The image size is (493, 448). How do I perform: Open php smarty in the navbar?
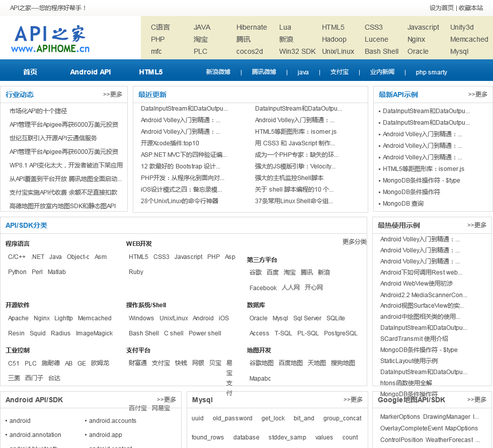[x=432, y=72]
